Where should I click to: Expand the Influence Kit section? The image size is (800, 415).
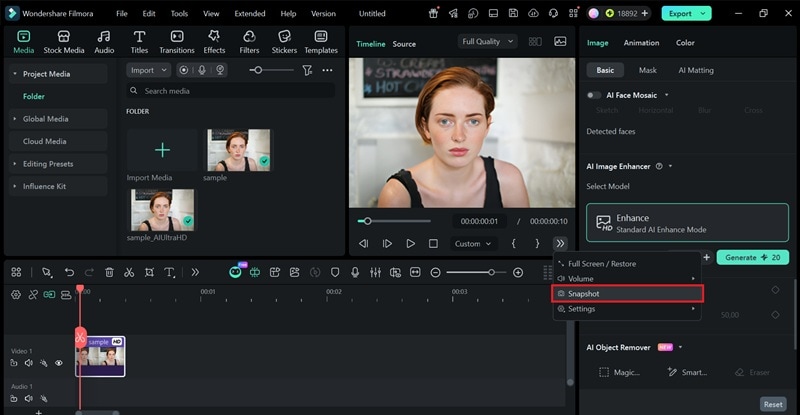pyautogui.click(x=15, y=186)
